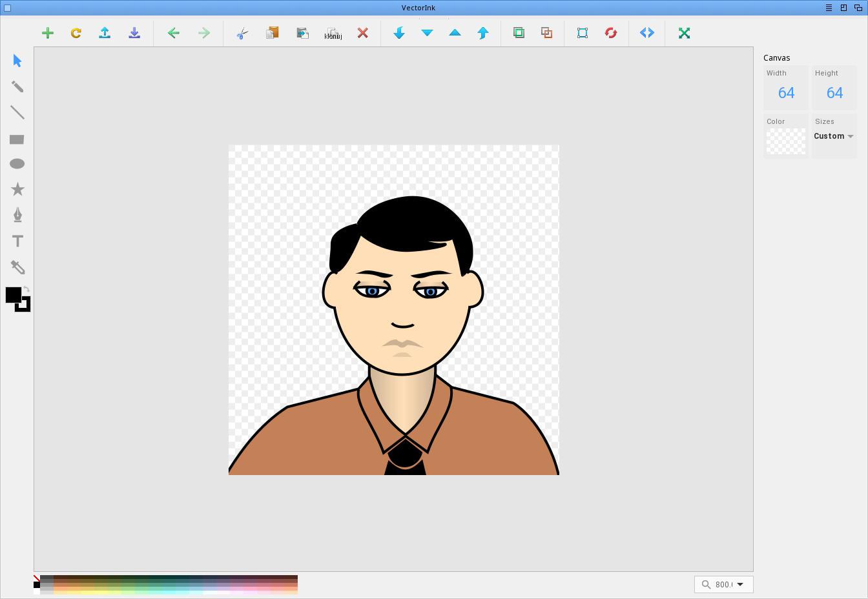868x599 pixels.
Task: Click the canvas Height value 64
Action: tap(834, 93)
